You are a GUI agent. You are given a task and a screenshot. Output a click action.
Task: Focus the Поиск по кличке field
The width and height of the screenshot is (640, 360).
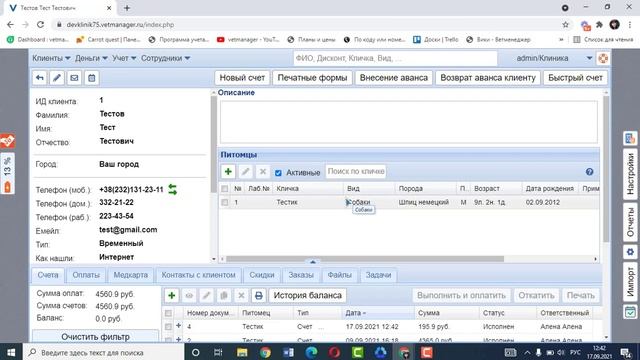point(356,171)
